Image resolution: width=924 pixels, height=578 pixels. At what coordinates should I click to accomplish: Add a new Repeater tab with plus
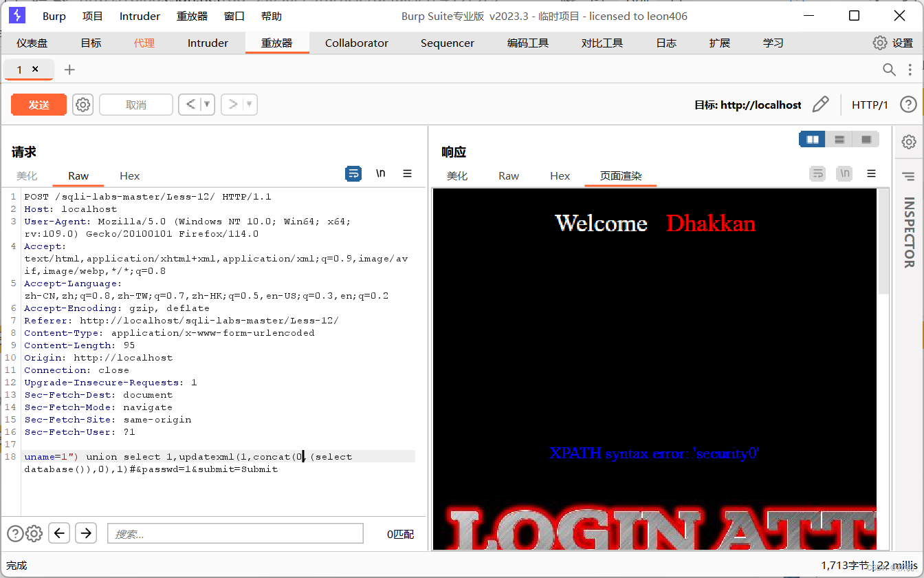(x=69, y=69)
